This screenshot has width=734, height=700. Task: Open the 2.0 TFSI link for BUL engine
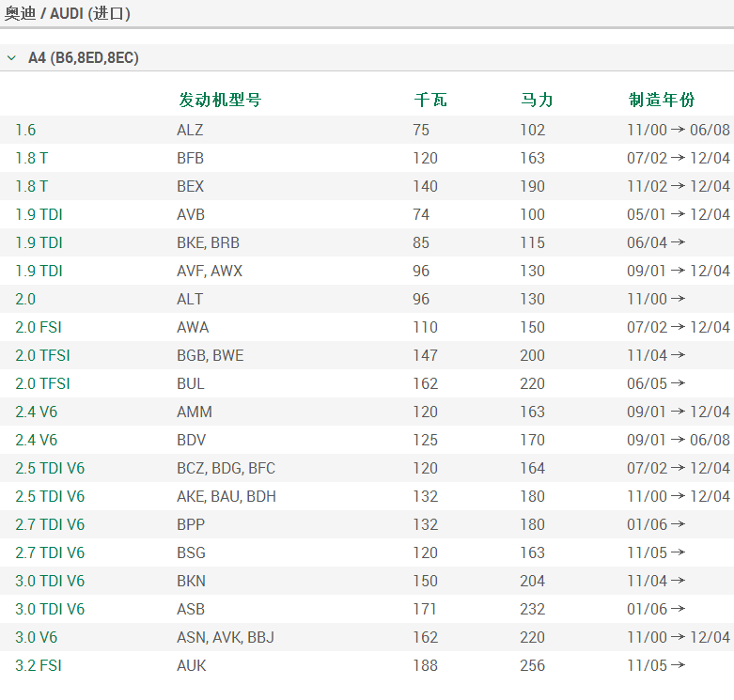(x=42, y=383)
